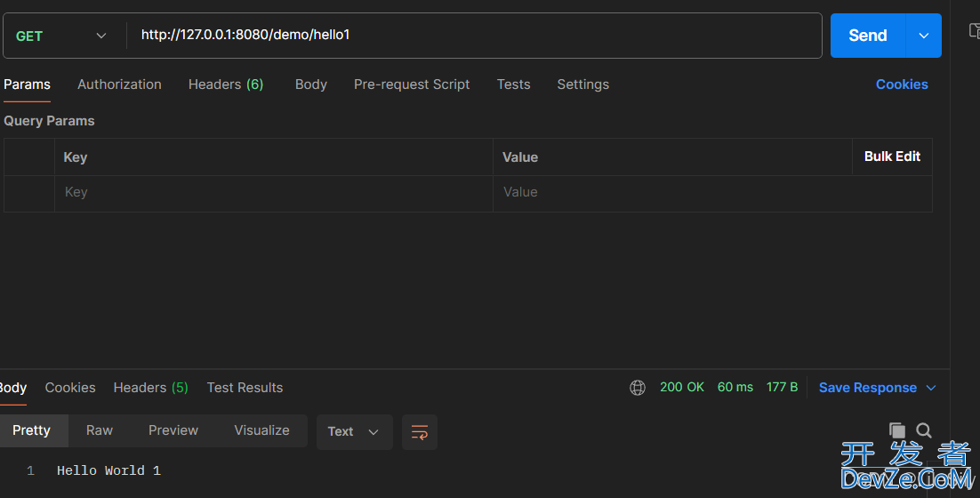Copy response body with the copy icon

pyautogui.click(x=897, y=430)
